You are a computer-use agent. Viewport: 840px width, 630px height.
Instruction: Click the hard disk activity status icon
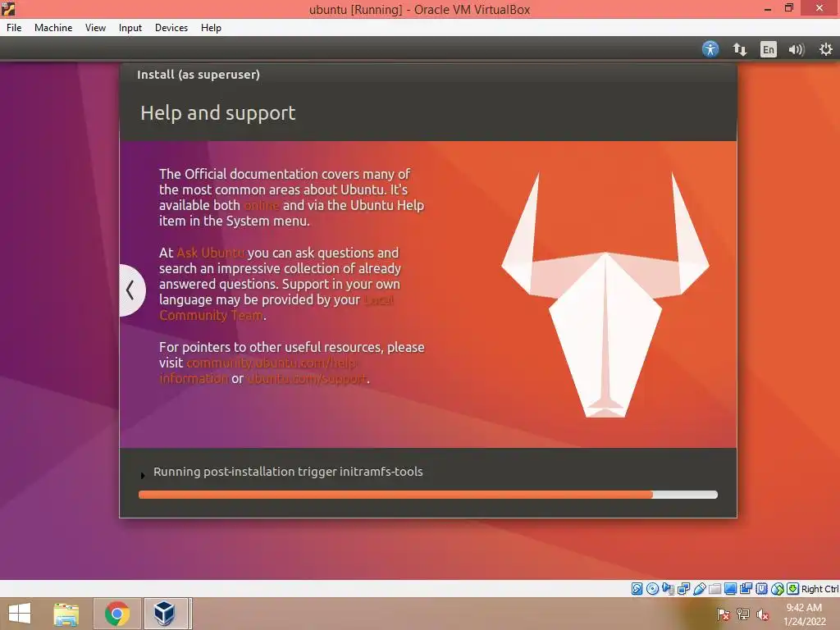637,589
